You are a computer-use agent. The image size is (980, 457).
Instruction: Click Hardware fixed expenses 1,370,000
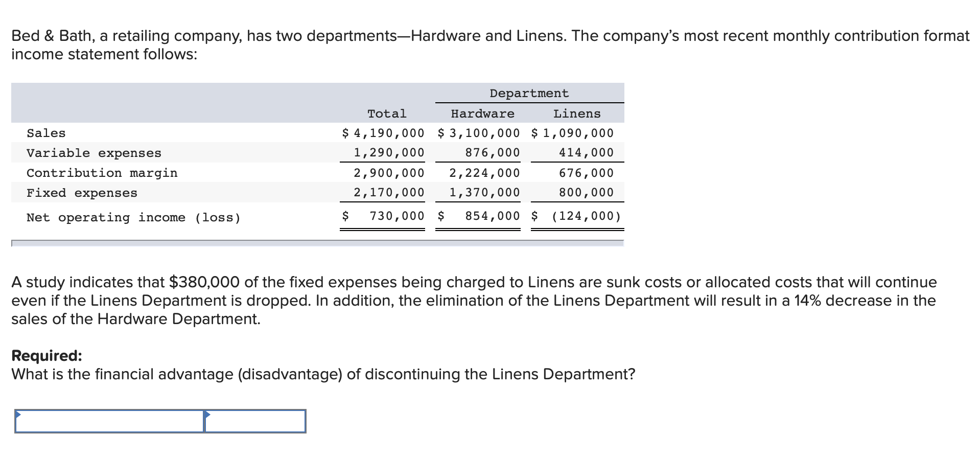484,193
